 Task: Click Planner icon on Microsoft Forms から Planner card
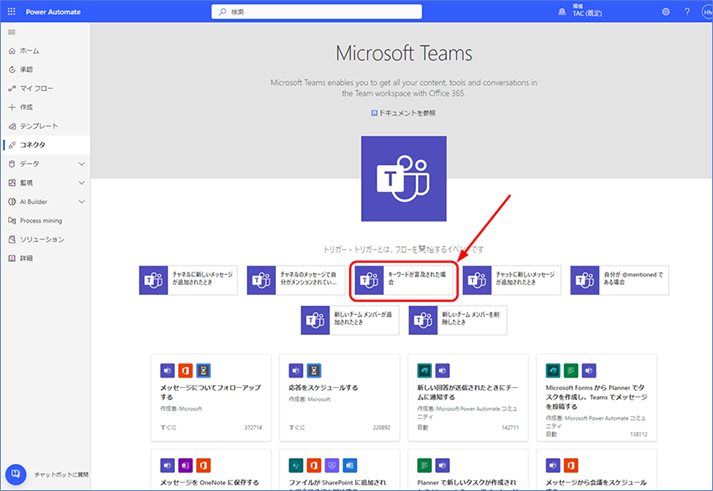point(571,371)
